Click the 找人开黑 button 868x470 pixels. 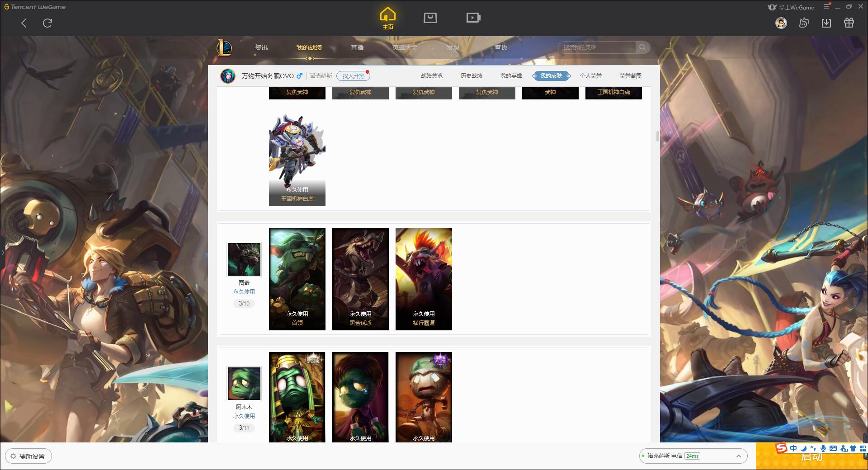click(353, 76)
